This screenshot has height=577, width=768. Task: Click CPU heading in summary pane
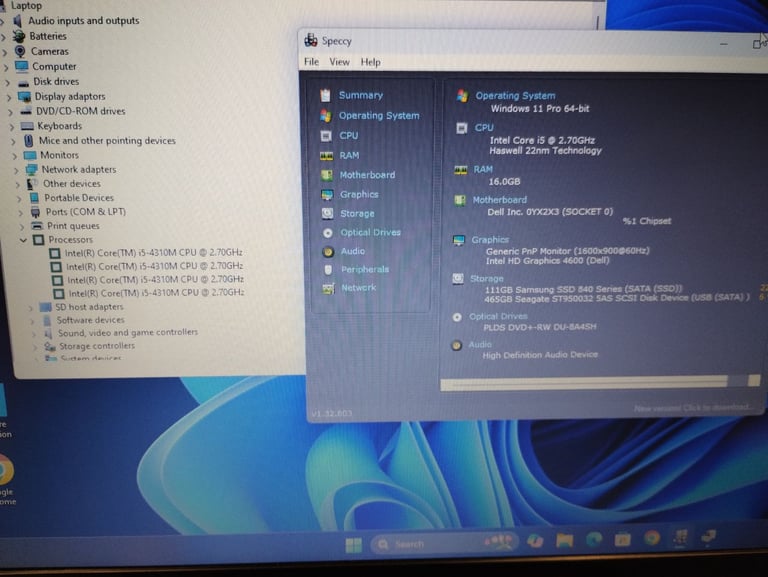[x=484, y=127]
